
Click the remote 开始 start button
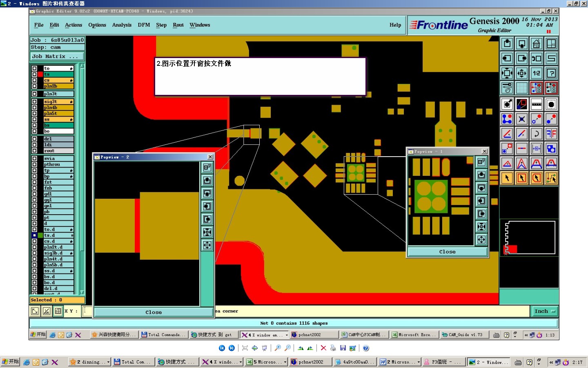38,334
